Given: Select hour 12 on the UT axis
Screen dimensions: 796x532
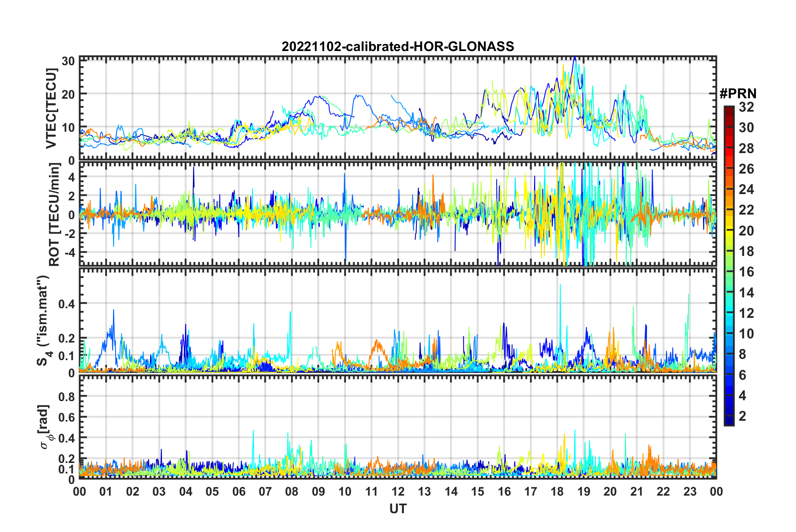Looking at the screenshot, I should pos(398,491).
